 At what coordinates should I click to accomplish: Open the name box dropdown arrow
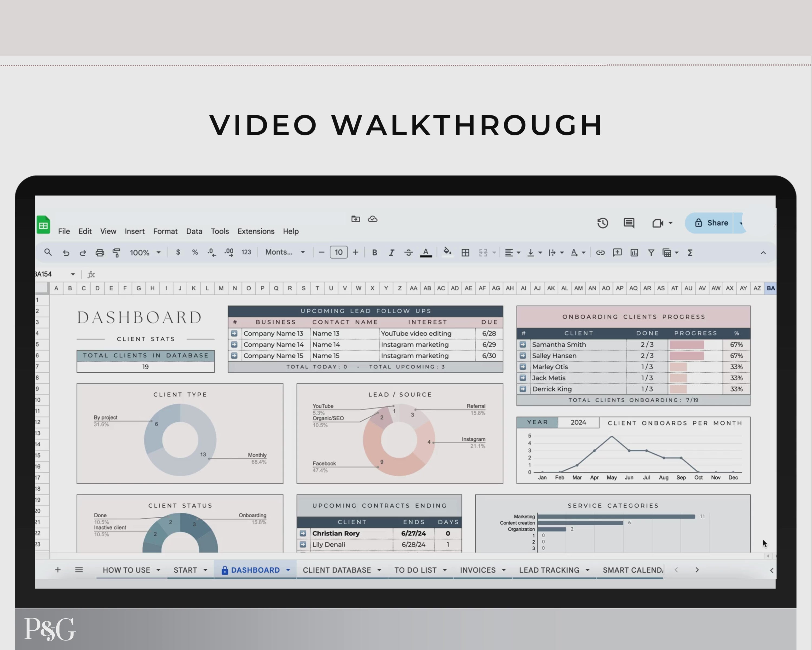[x=73, y=274]
